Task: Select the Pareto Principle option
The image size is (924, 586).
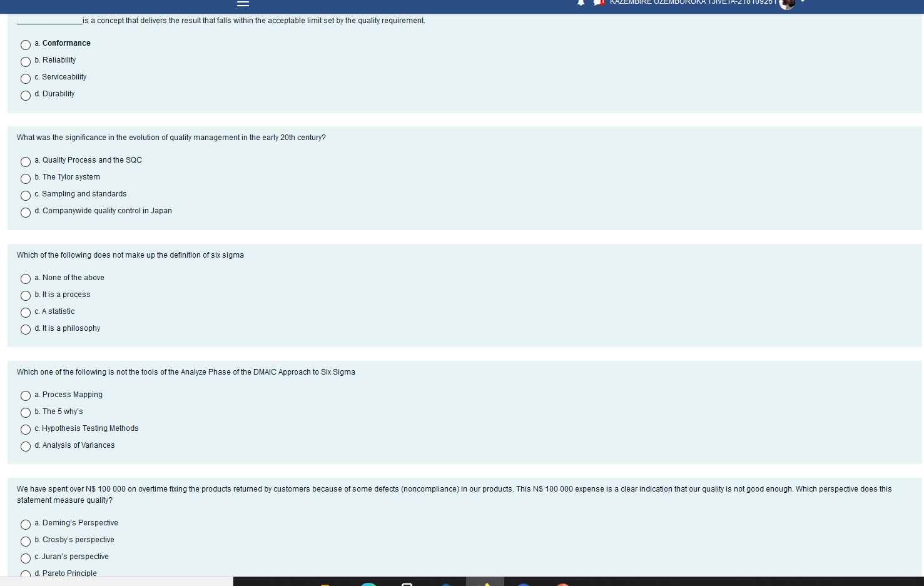Action: (x=26, y=573)
